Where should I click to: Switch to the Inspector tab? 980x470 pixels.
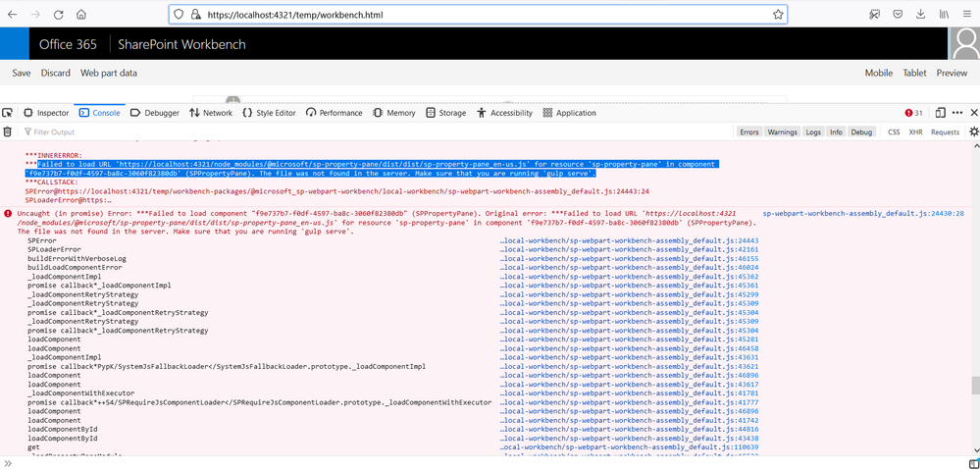46,113
